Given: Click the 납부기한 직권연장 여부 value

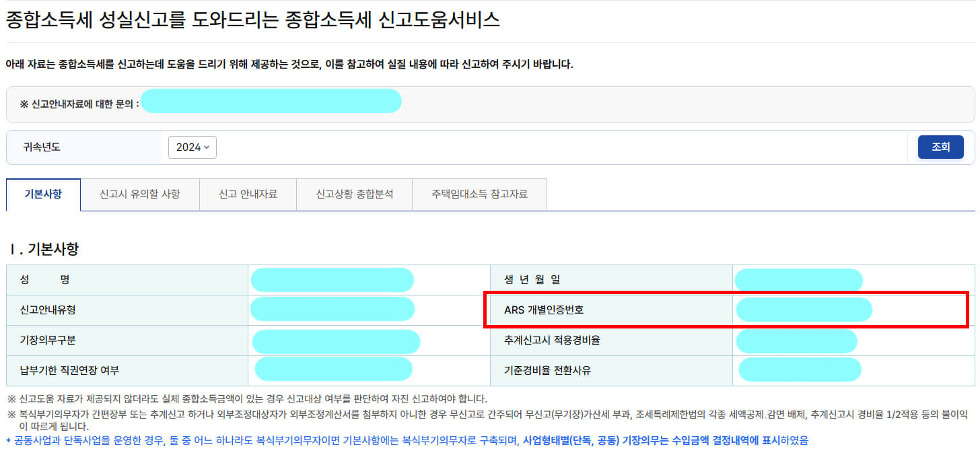Looking at the screenshot, I should pos(332,369).
